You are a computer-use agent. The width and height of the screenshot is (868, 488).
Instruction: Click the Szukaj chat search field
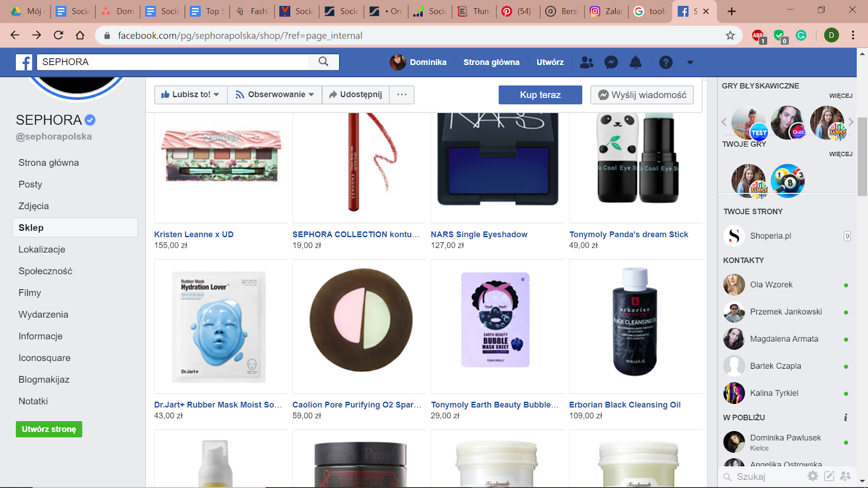(x=762, y=477)
